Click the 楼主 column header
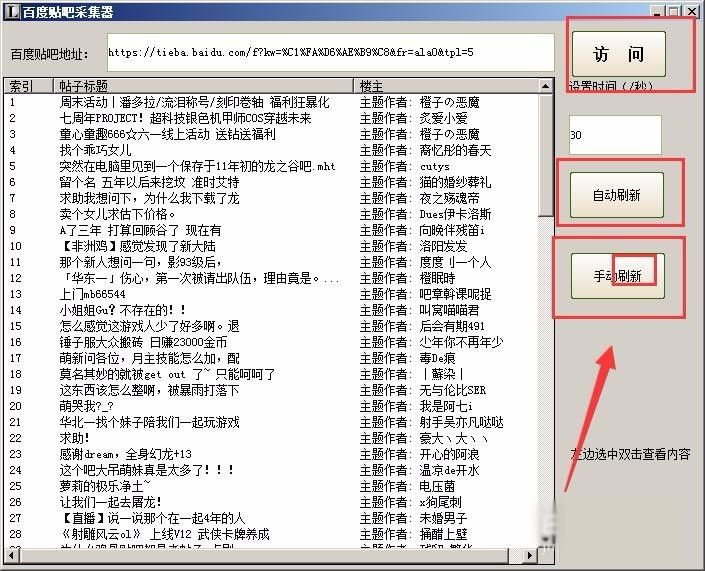The height and width of the screenshot is (571, 705). point(445,86)
